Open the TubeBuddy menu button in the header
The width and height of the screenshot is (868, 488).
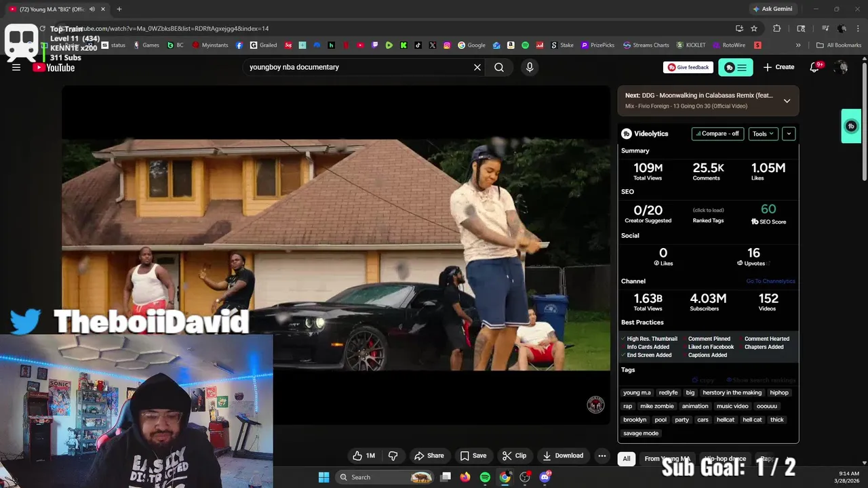coord(736,67)
